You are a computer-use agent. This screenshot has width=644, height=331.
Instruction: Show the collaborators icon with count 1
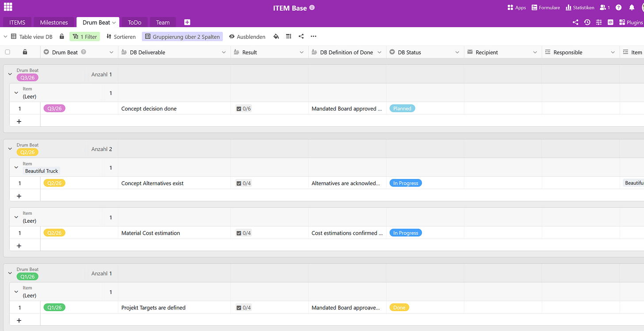(x=605, y=8)
